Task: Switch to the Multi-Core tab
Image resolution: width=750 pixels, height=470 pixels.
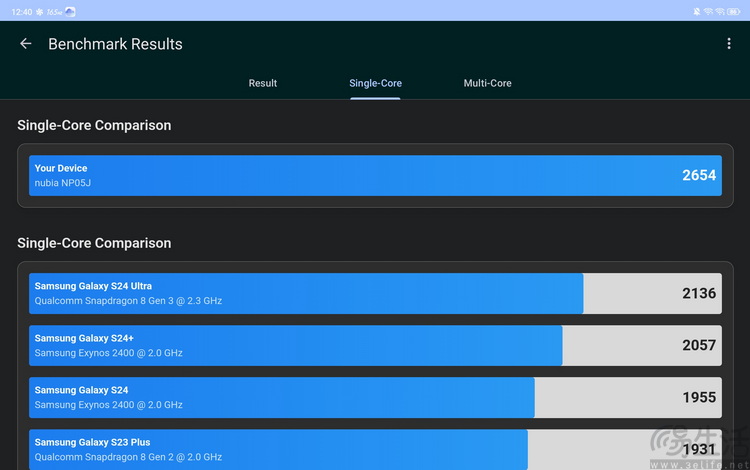Action: [487, 83]
